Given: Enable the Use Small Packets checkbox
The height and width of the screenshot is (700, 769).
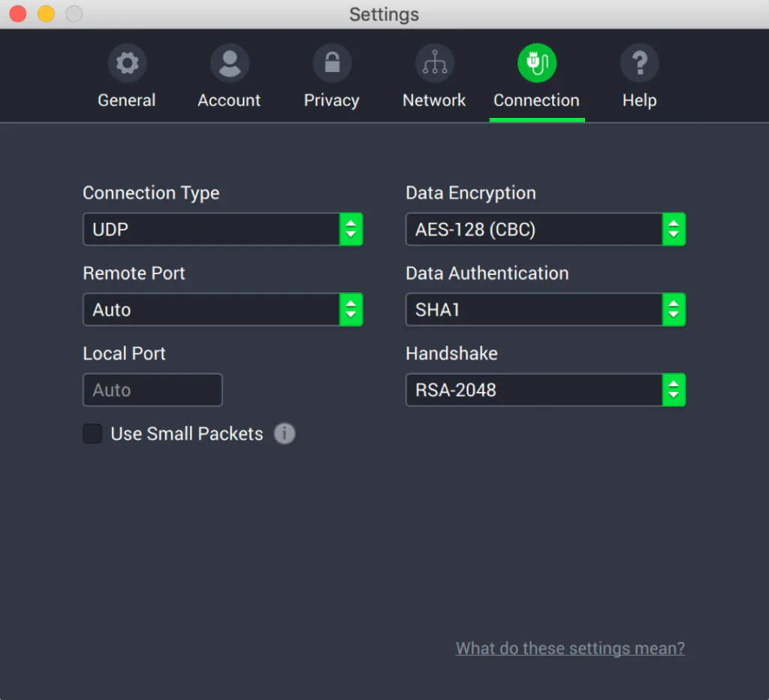Looking at the screenshot, I should pos(92,433).
